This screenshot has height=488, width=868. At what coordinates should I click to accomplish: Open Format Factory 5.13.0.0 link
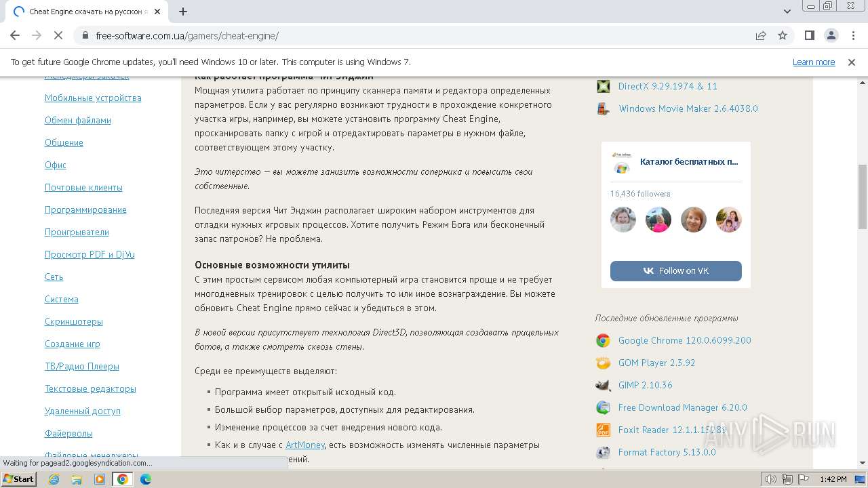(667, 452)
